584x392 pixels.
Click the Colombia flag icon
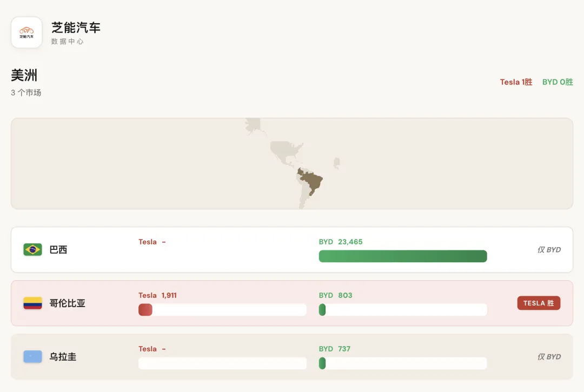point(33,303)
